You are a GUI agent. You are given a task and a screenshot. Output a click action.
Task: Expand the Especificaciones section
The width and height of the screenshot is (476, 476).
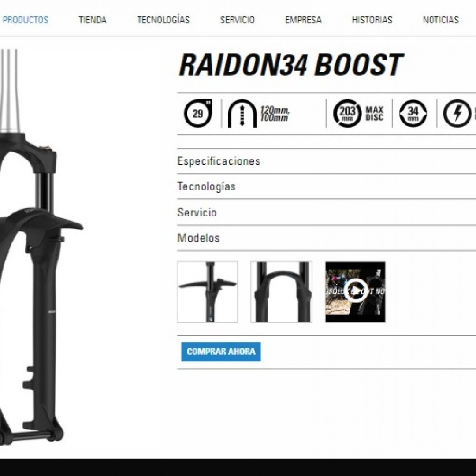[x=219, y=161]
